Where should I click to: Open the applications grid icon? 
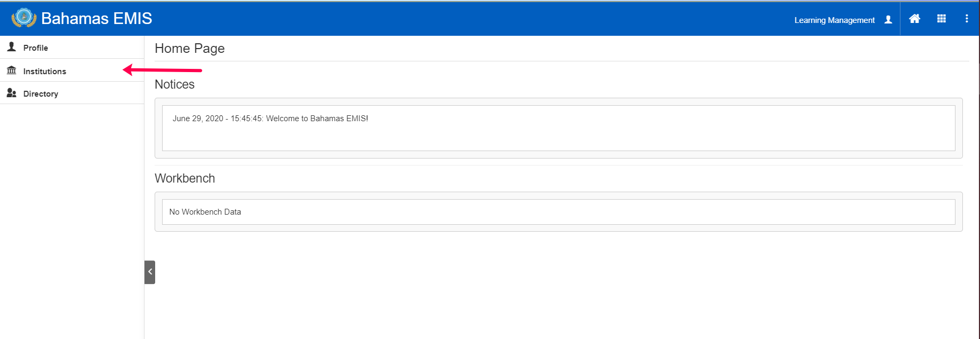942,19
